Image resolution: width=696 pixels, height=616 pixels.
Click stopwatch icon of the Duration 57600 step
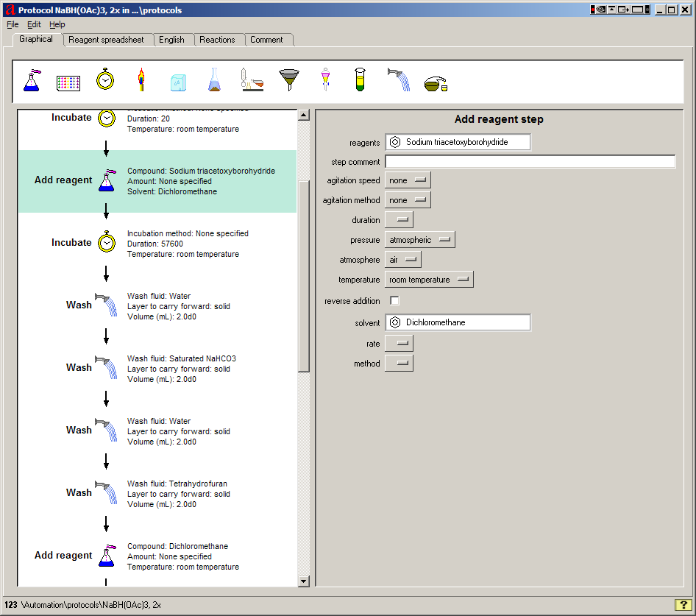[x=107, y=241]
